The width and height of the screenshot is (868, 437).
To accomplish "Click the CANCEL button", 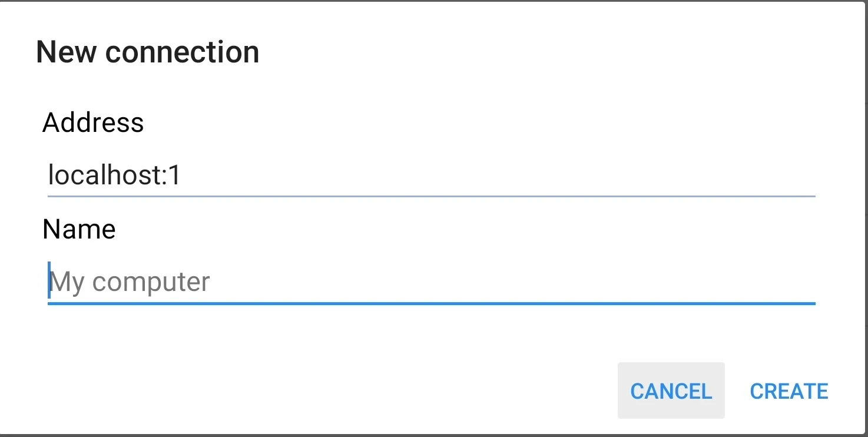I will tap(671, 391).
